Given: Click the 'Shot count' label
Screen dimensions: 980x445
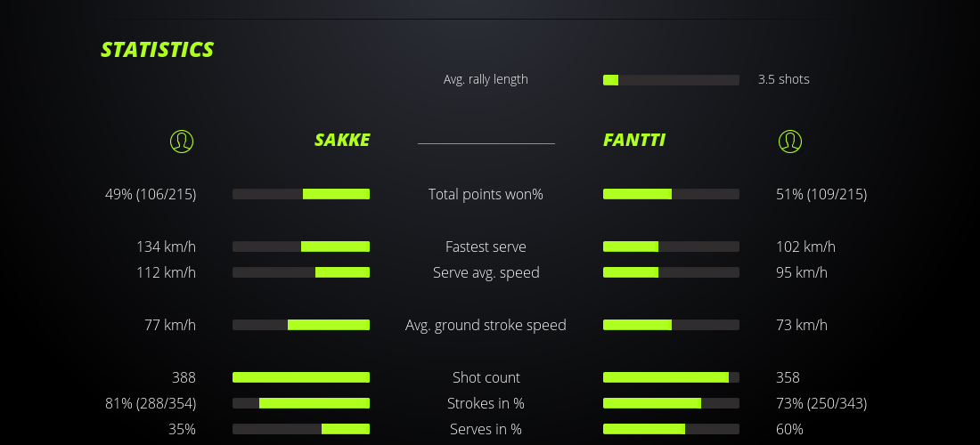Looking at the screenshot, I should tap(486, 377).
